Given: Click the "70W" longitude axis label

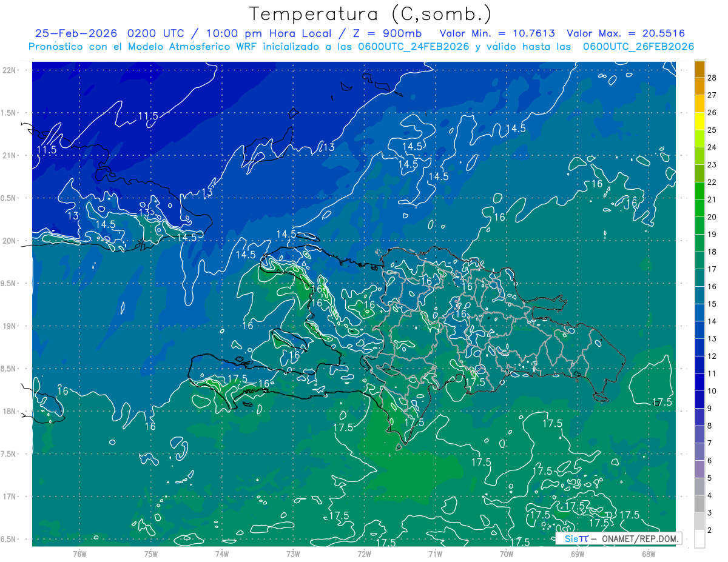Looking at the screenshot, I should tap(507, 554).
